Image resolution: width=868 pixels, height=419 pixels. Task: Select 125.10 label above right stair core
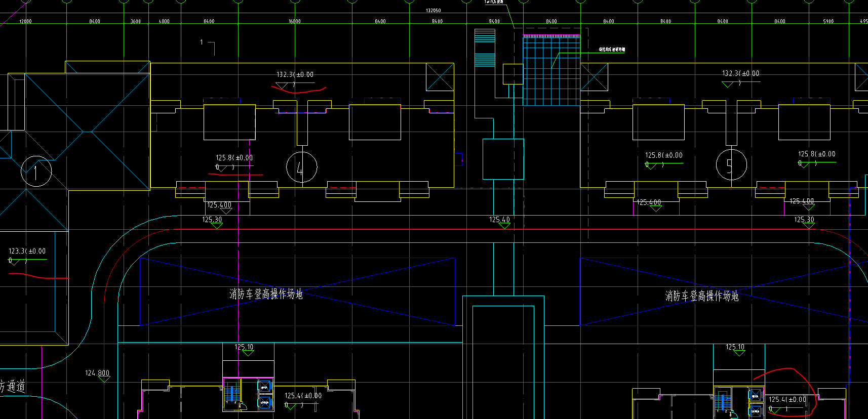click(x=735, y=347)
